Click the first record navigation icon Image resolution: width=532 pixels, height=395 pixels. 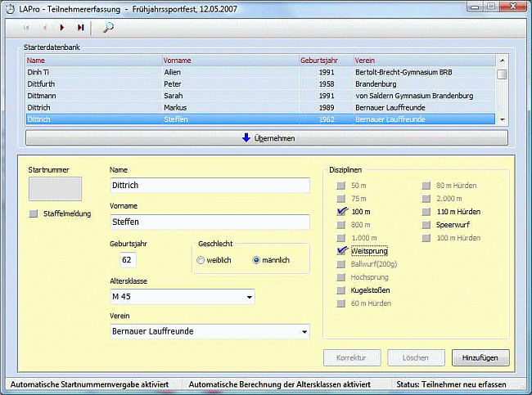27,27
